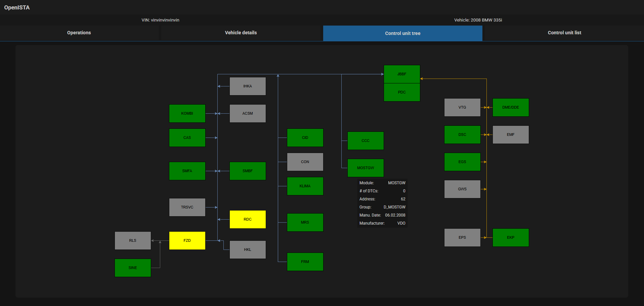
Task: Click the PDC module box
Action: (x=402, y=92)
